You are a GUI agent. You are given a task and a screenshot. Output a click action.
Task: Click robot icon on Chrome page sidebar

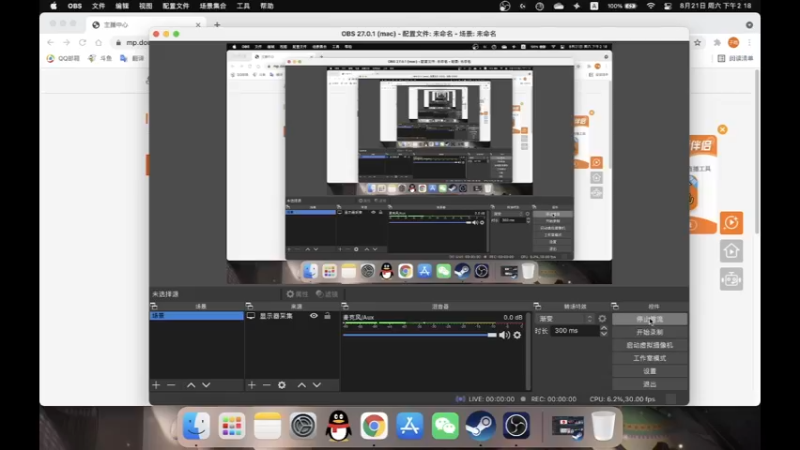[731, 279]
